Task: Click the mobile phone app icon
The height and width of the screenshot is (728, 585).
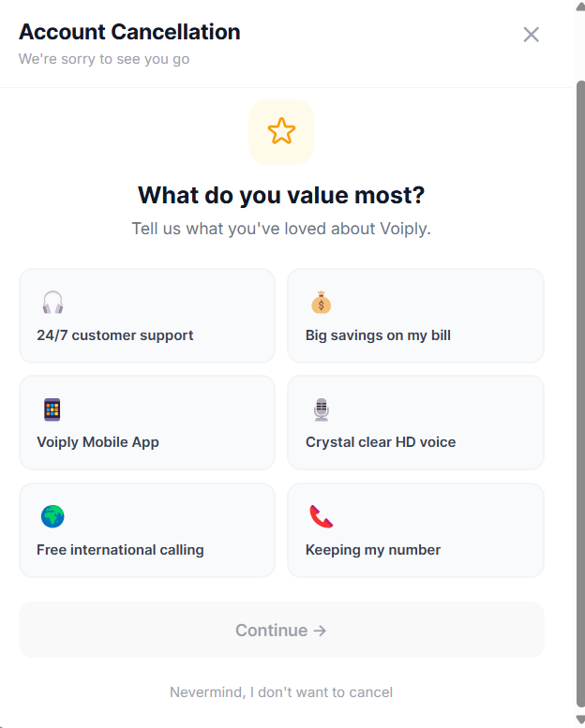Action: (52, 409)
